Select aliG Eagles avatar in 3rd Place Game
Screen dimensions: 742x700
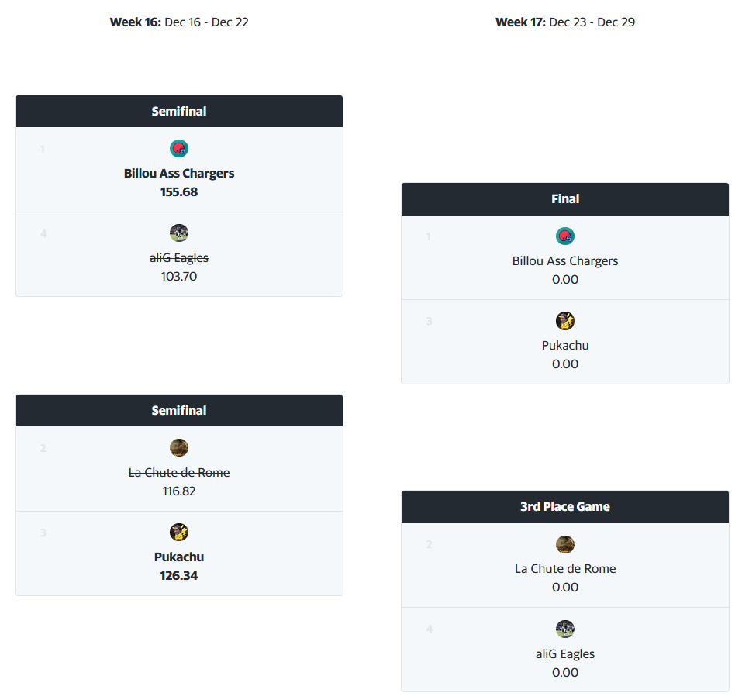pyautogui.click(x=565, y=629)
